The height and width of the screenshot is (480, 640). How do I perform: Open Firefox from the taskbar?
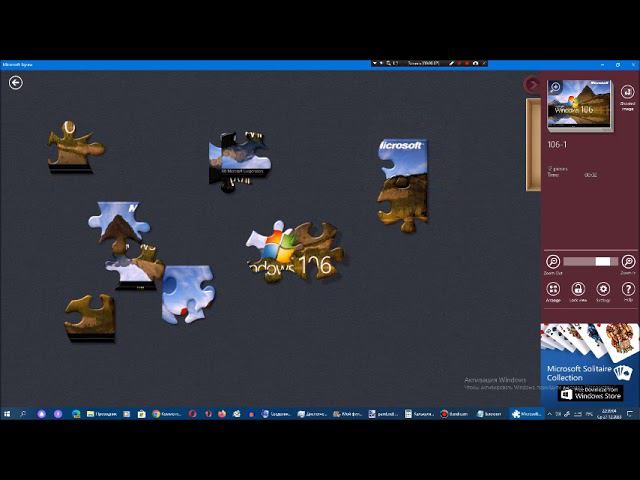click(x=222, y=414)
